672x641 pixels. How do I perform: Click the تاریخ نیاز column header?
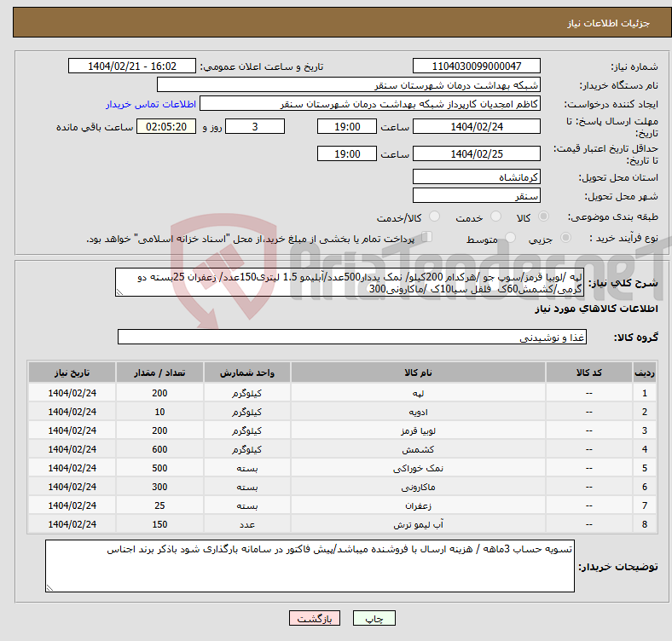72,373
